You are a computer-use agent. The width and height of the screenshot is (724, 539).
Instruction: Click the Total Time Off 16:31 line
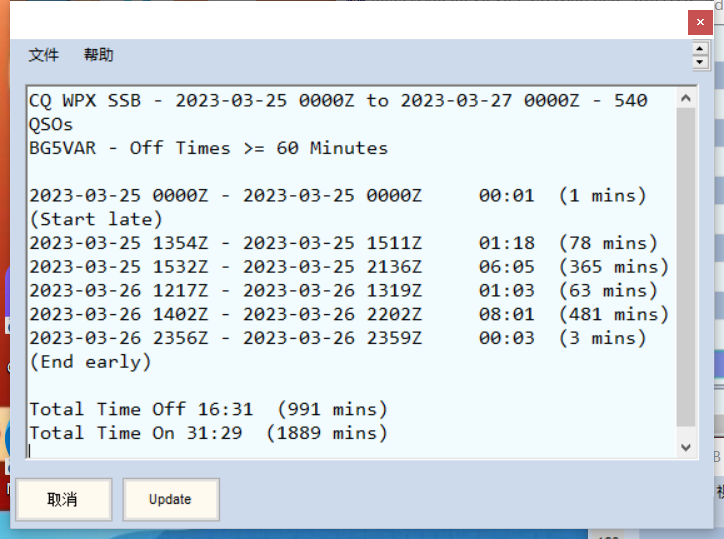coord(208,409)
